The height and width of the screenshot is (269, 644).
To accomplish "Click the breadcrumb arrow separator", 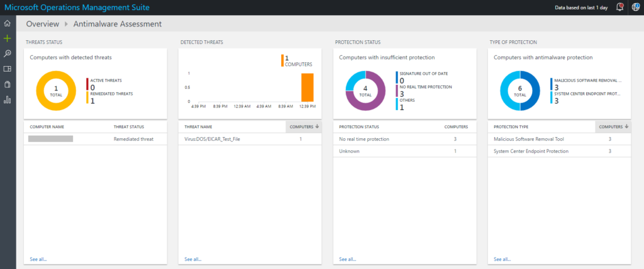I will [x=66, y=25].
